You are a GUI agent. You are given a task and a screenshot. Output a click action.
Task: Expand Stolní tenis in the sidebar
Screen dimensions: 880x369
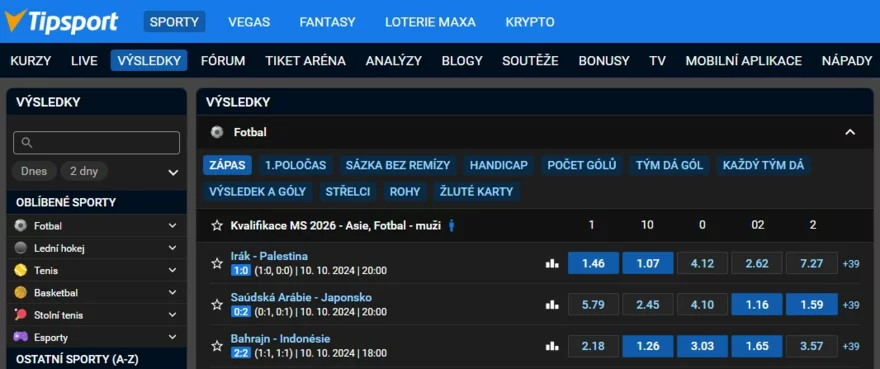point(172,315)
